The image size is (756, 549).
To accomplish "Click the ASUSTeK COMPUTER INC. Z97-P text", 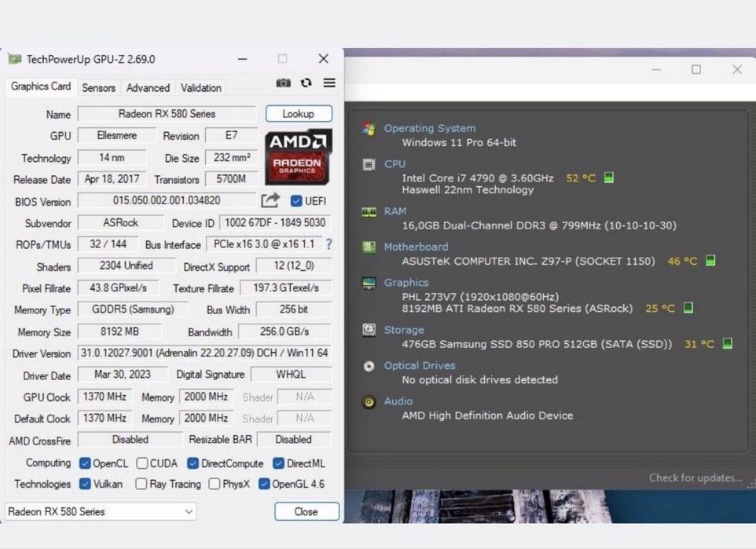I will pos(528,262).
